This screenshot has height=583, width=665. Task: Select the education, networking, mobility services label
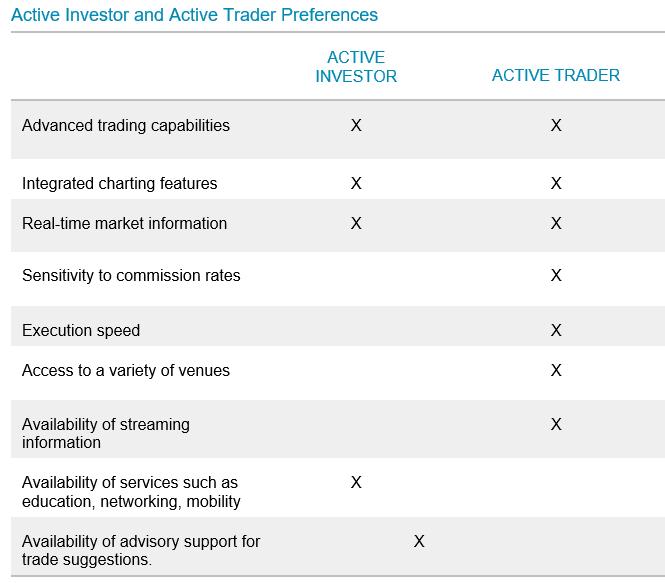(x=131, y=492)
